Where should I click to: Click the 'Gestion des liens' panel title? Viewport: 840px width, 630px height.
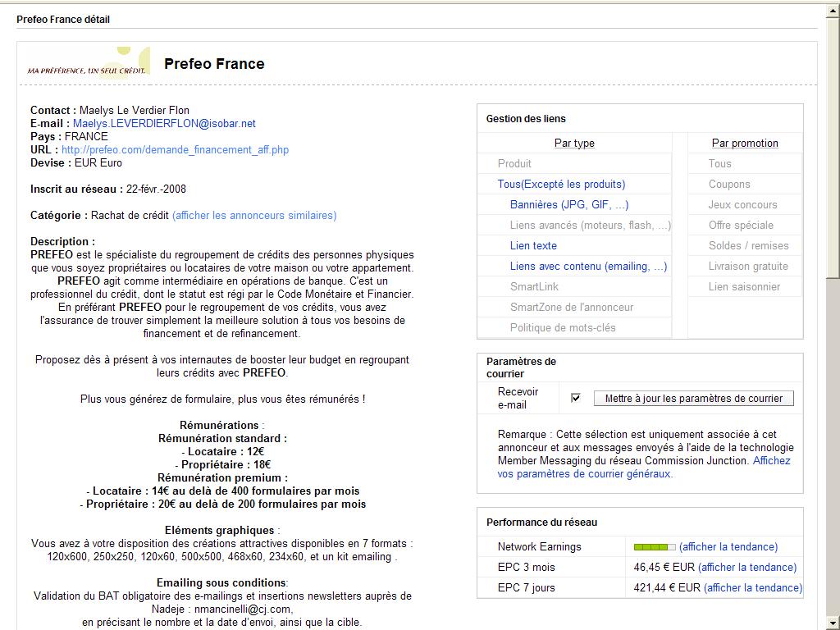coord(526,119)
